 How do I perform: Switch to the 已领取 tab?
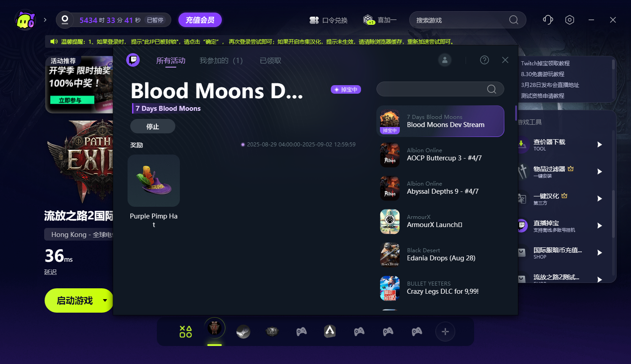(x=270, y=60)
